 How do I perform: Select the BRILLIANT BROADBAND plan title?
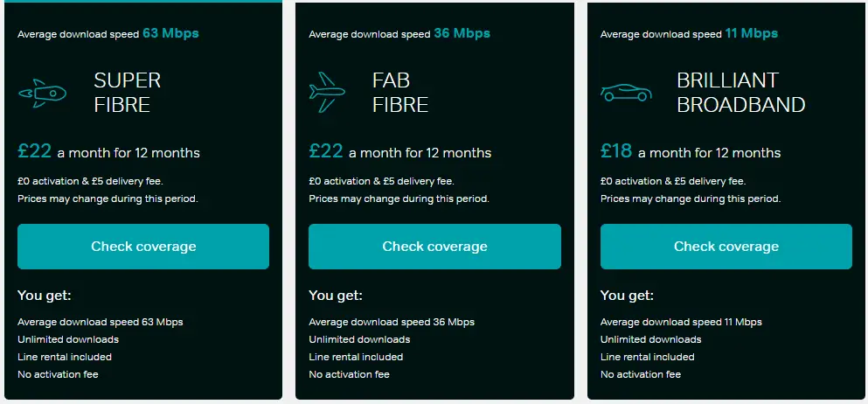pos(740,93)
